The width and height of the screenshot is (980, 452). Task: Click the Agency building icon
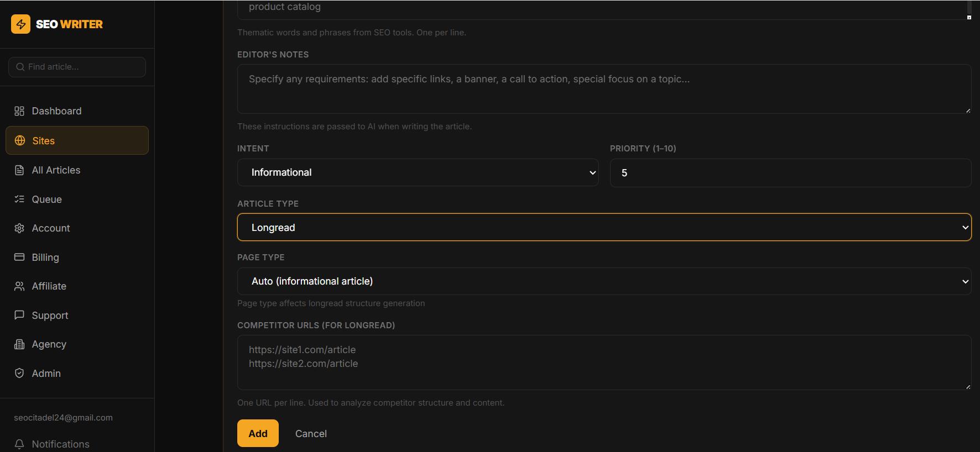tap(19, 344)
